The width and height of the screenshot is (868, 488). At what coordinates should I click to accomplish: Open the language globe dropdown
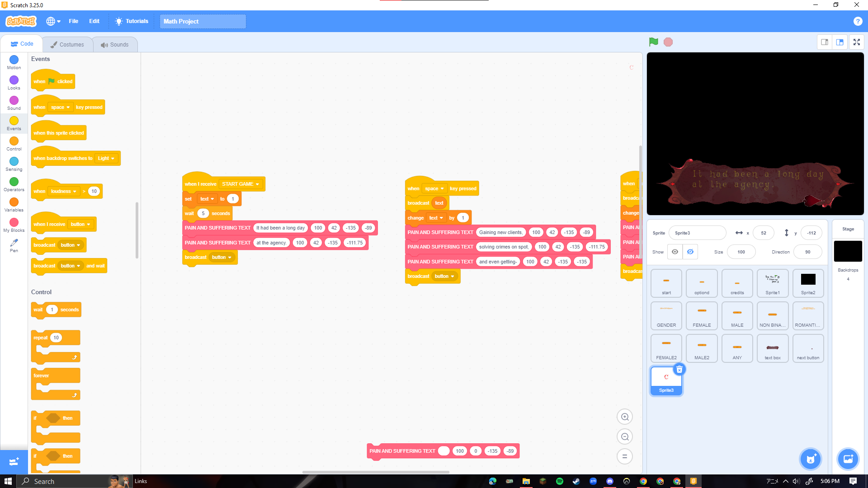[53, 21]
